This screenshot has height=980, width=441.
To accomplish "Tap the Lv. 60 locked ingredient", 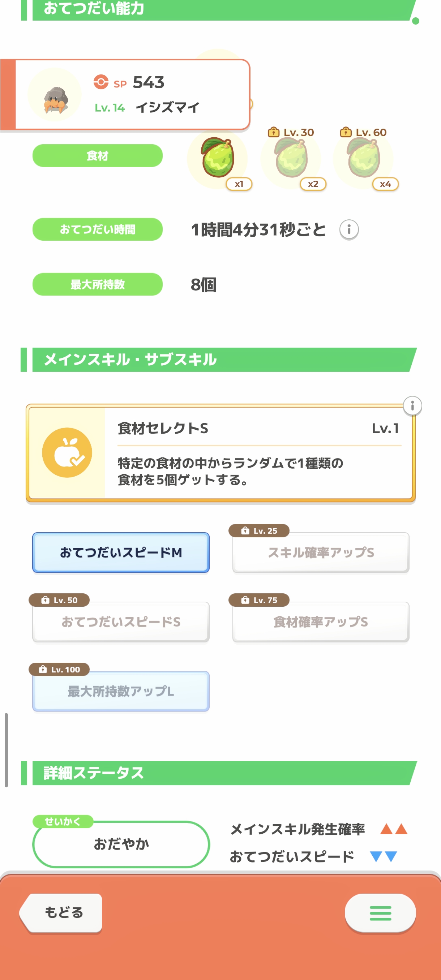I will tap(363, 158).
